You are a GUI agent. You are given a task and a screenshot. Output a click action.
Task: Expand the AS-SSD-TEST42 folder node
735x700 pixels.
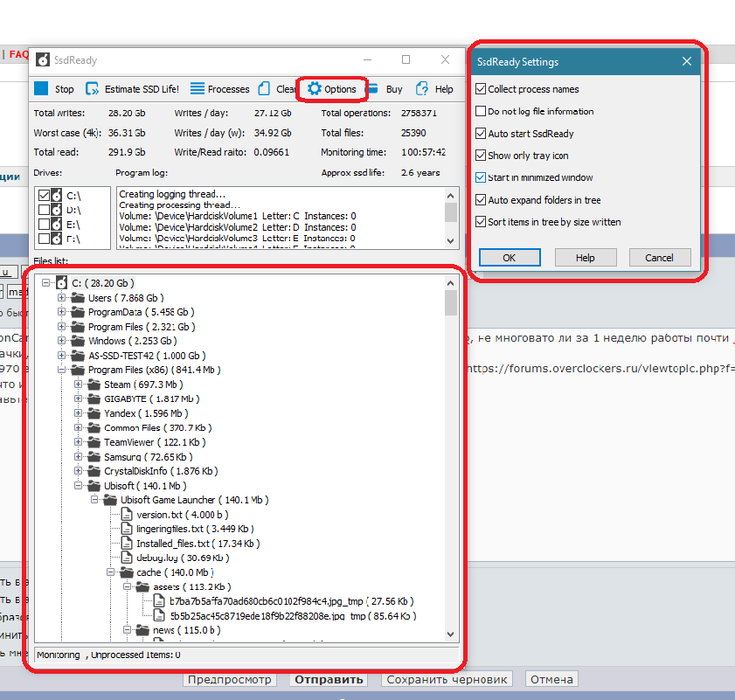pos(61,356)
